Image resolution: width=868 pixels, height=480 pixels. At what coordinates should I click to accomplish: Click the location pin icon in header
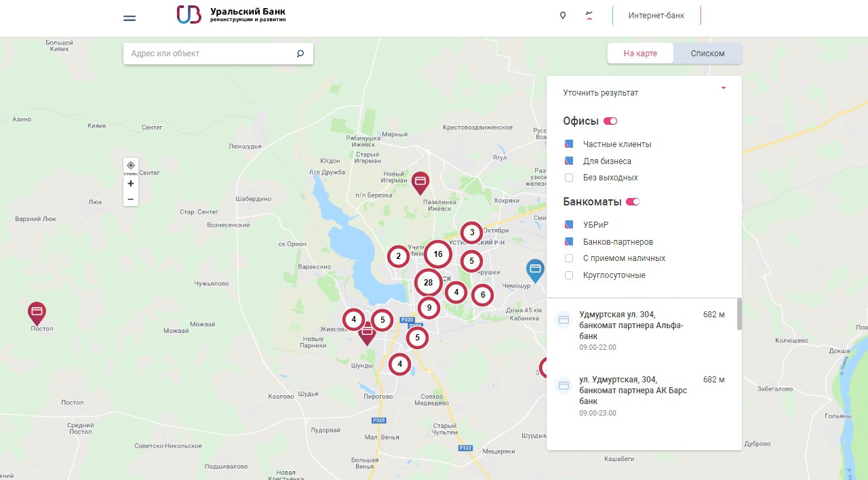click(x=563, y=16)
